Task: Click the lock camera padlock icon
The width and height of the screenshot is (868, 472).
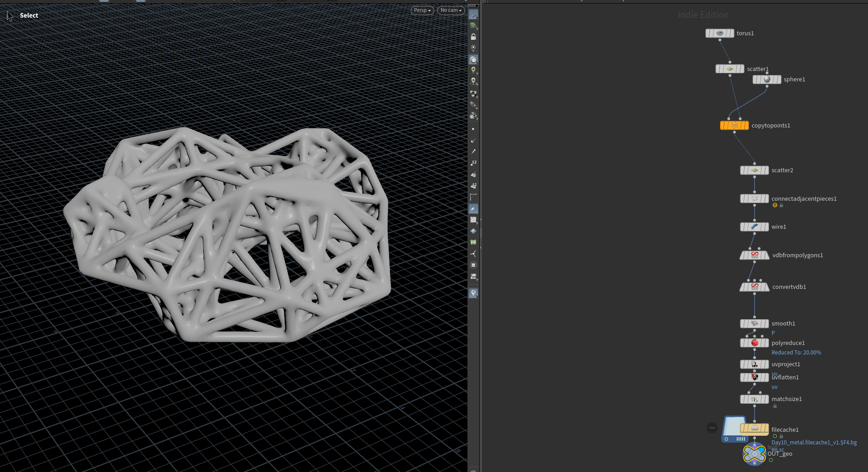Action: [473, 37]
